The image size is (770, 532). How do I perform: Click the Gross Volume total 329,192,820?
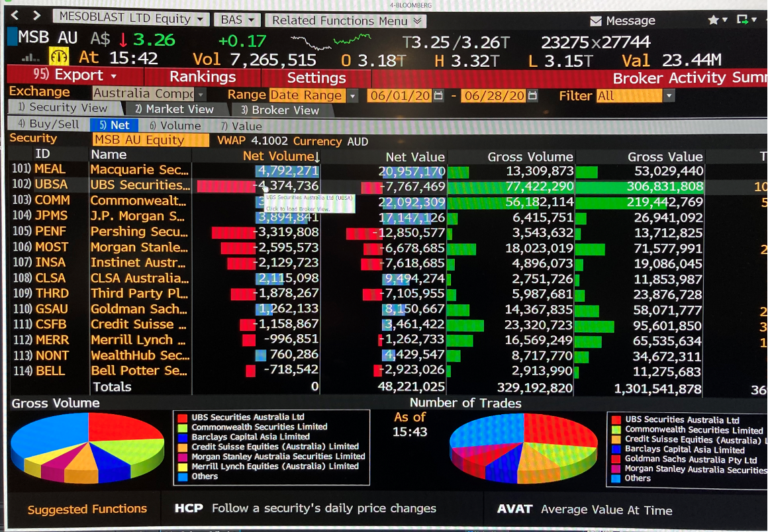[535, 388]
